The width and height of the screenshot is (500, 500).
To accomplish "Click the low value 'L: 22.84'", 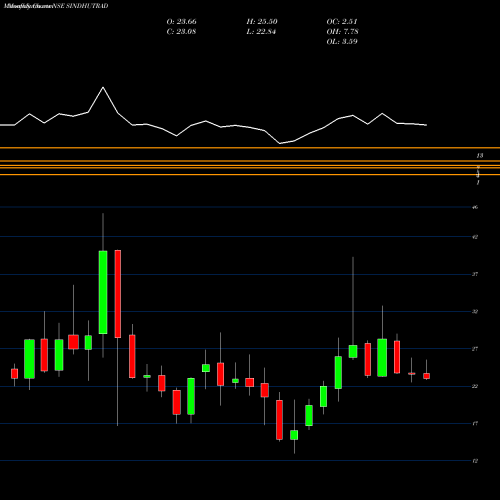I will [x=261, y=31].
